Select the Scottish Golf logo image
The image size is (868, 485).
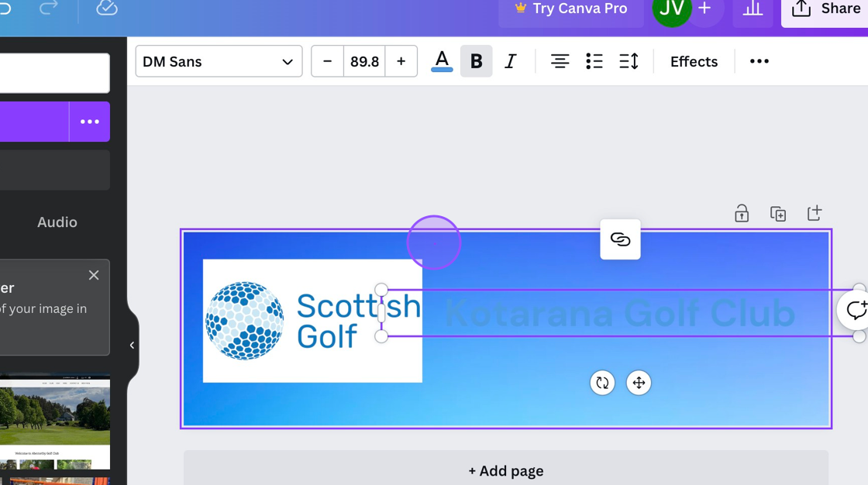312,321
